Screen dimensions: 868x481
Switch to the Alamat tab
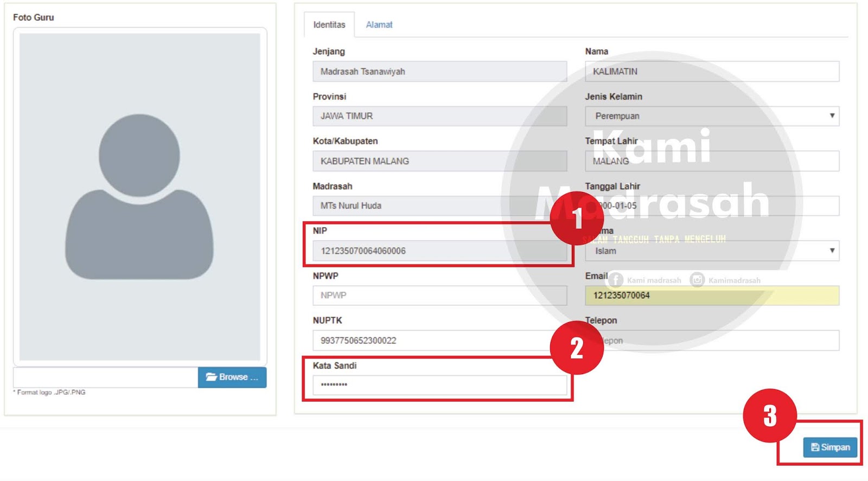point(379,25)
